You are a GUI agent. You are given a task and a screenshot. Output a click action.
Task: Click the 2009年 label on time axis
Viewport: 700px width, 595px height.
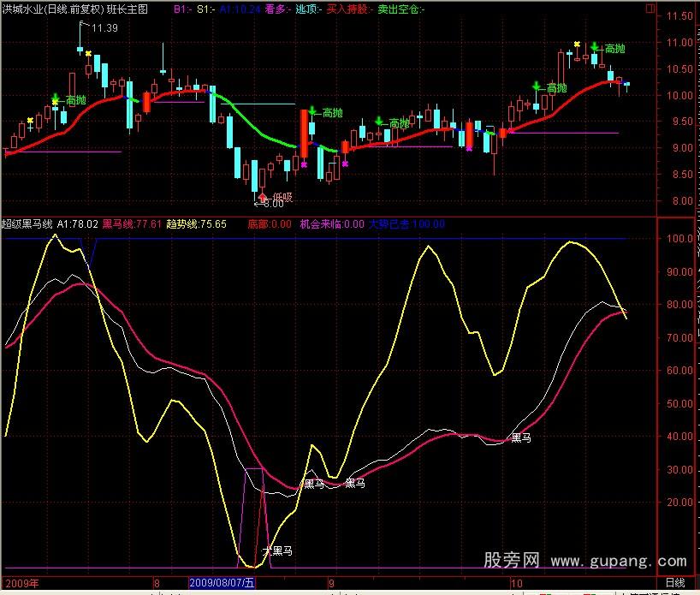(22, 583)
